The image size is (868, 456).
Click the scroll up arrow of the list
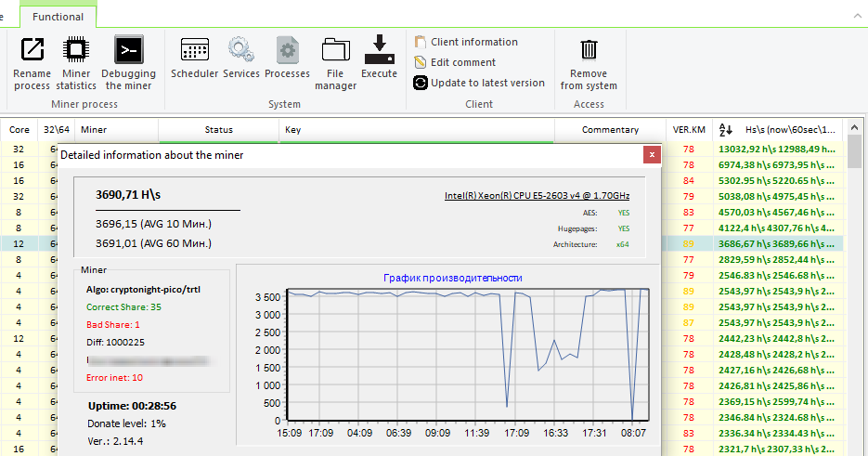(854, 128)
